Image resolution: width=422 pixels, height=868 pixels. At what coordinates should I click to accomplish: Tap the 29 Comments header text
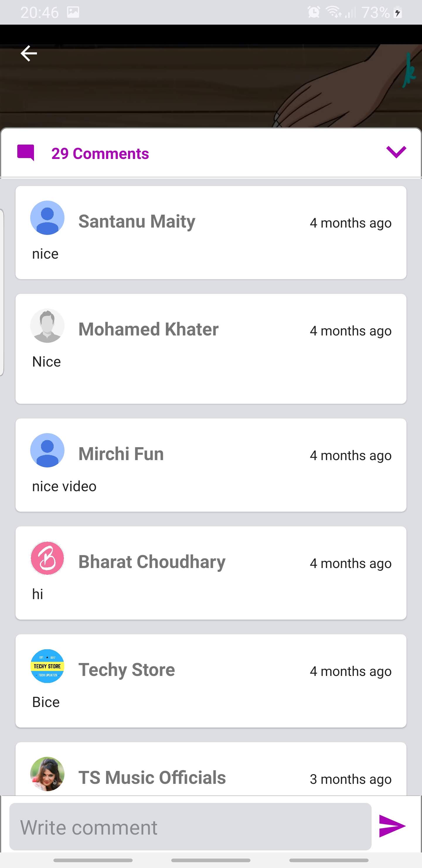click(x=100, y=154)
